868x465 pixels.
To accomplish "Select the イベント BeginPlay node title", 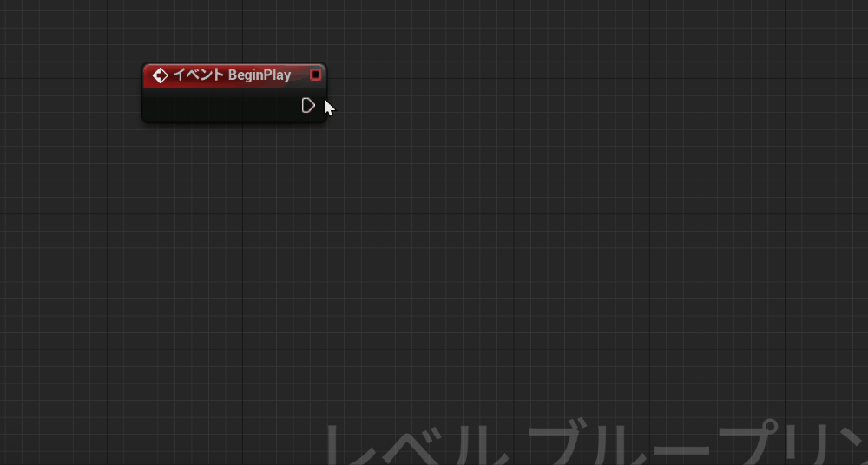I will point(232,75).
